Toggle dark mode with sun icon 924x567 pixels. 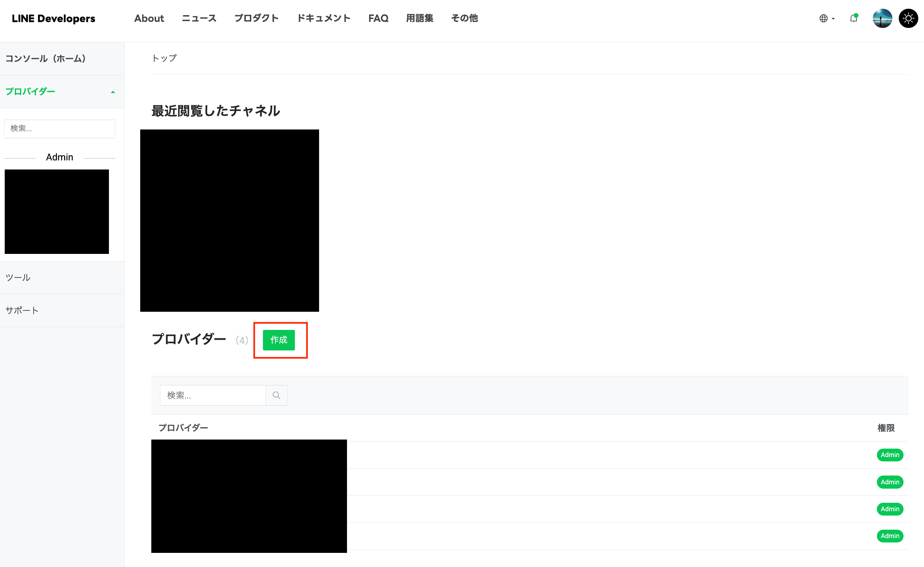908,18
